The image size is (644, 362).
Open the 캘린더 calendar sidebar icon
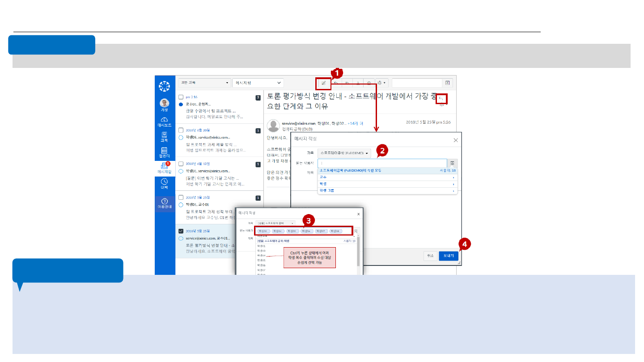pos(164,153)
